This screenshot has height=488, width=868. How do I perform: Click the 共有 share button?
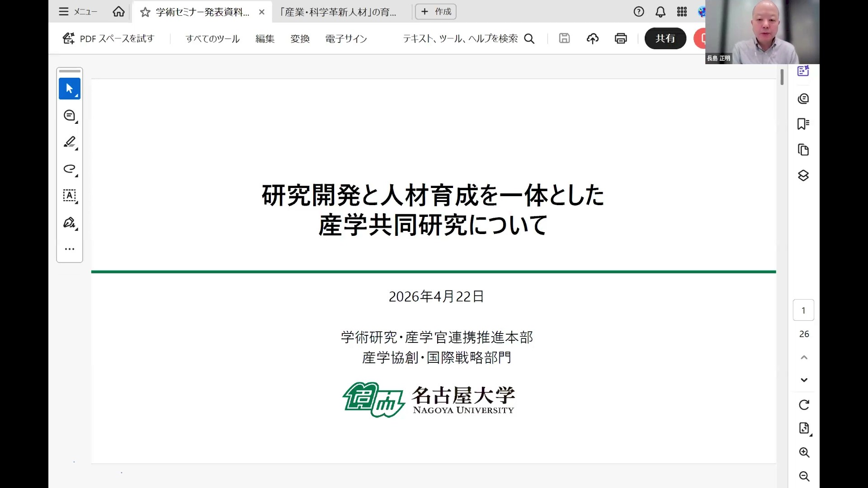point(665,38)
